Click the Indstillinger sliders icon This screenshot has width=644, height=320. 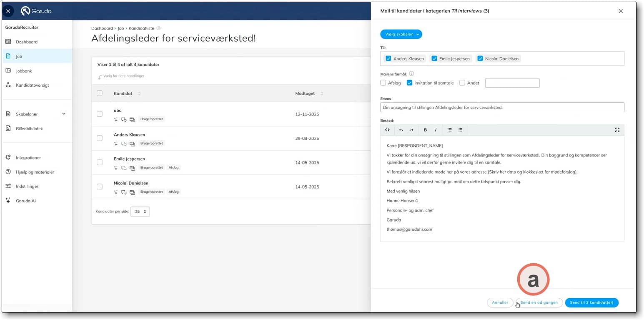pyautogui.click(x=8, y=186)
